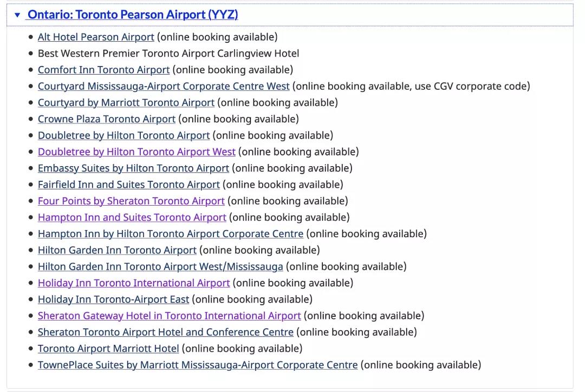Open the Ontario: Toronto Pearson Airport (YYZ) heading

tap(133, 15)
